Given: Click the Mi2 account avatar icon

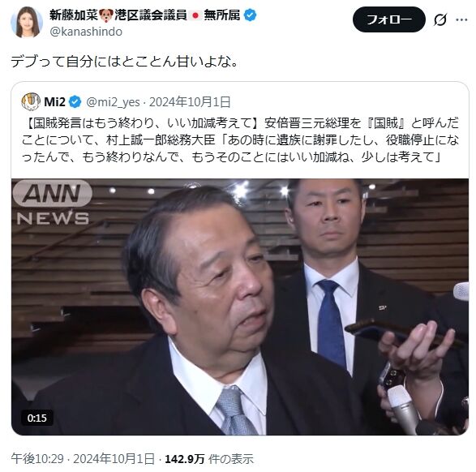Looking at the screenshot, I should tap(31, 101).
